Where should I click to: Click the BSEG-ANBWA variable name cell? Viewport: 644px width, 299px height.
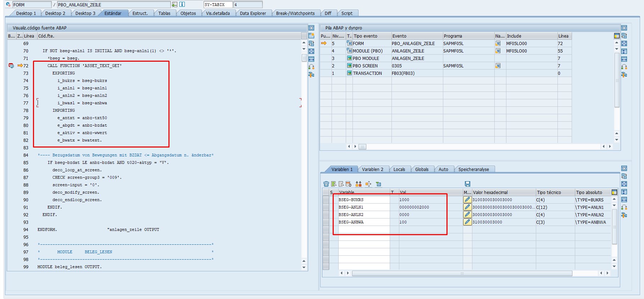click(364, 222)
